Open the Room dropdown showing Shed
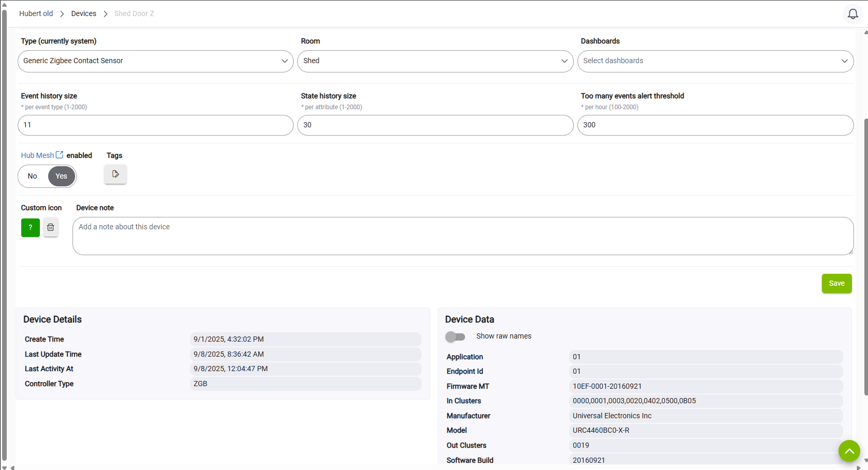The width and height of the screenshot is (868, 470). tap(435, 61)
